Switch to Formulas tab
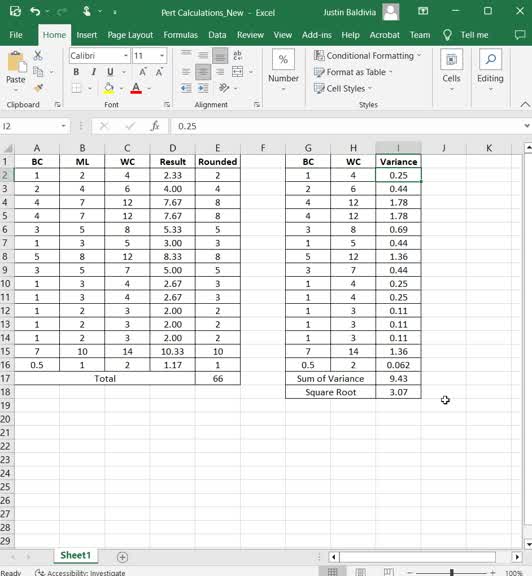 click(180, 35)
